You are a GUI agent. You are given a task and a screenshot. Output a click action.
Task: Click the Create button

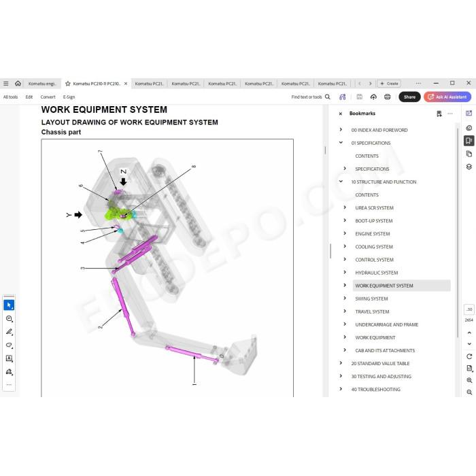point(389,84)
